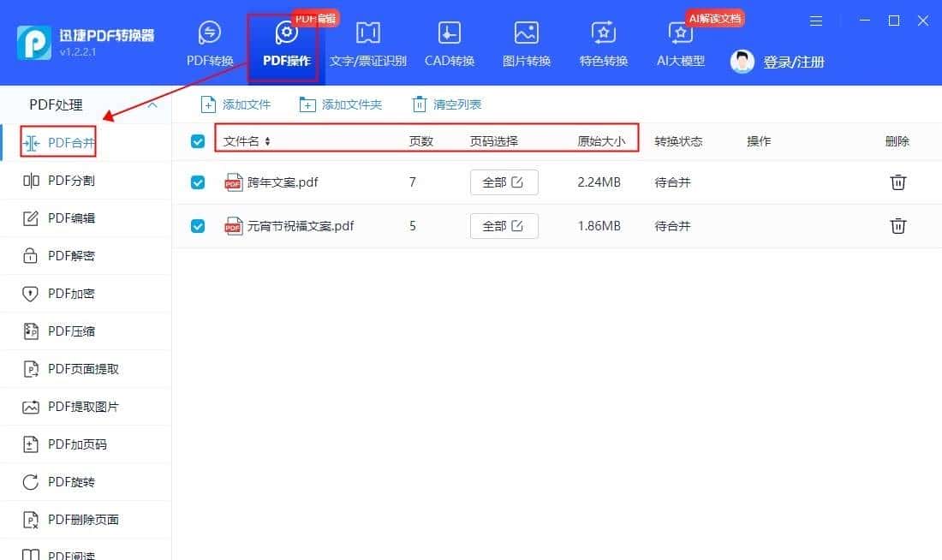This screenshot has height=560, width=942.
Task: Open the 图片转换 feature
Action: click(526, 41)
